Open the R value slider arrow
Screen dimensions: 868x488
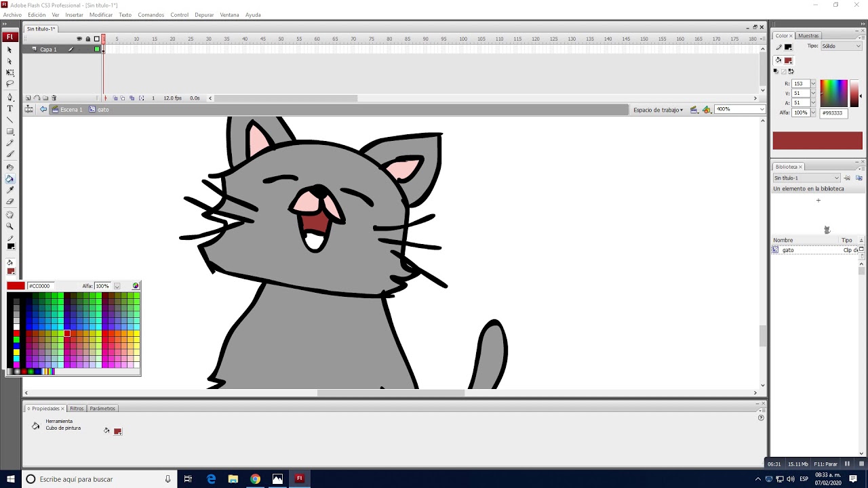tap(813, 83)
